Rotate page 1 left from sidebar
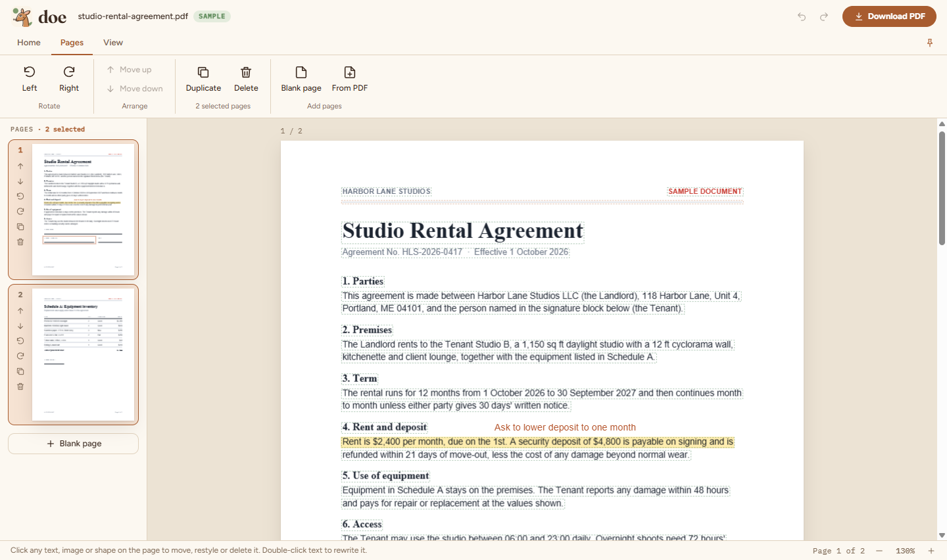Image resolution: width=947 pixels, height=560 pixels. (x=20, y=197)
